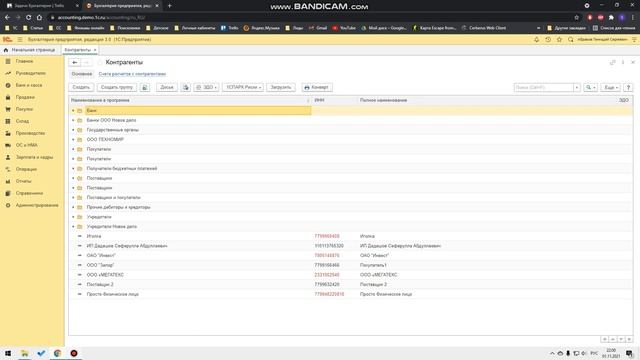Click the Банк и касса section icon
The image size is (640, 360).
click(8, 85)
